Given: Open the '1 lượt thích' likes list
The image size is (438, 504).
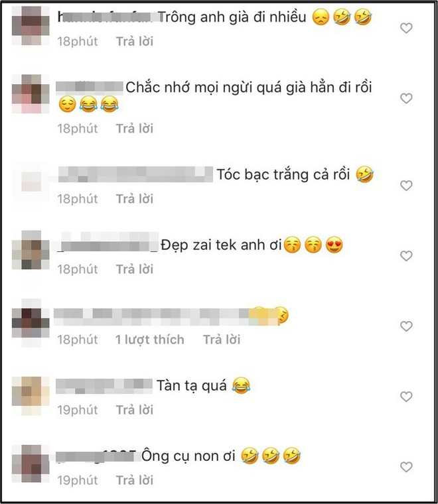Looking at the screenshot, I should coord(149,340).
